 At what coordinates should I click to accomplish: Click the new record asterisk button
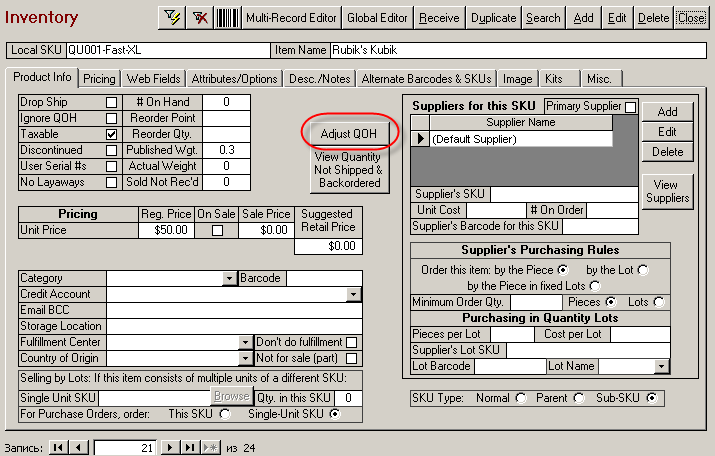click(x=211, y=447)
